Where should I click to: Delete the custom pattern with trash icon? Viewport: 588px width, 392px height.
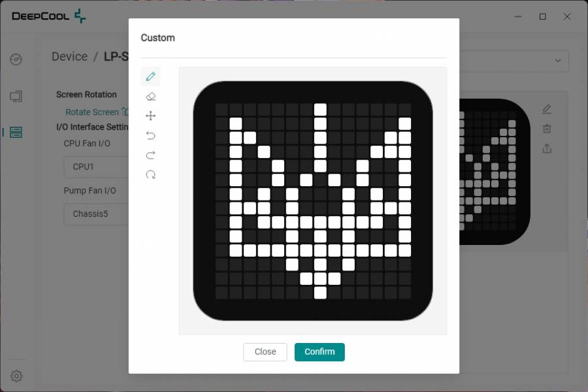(547, 129)
